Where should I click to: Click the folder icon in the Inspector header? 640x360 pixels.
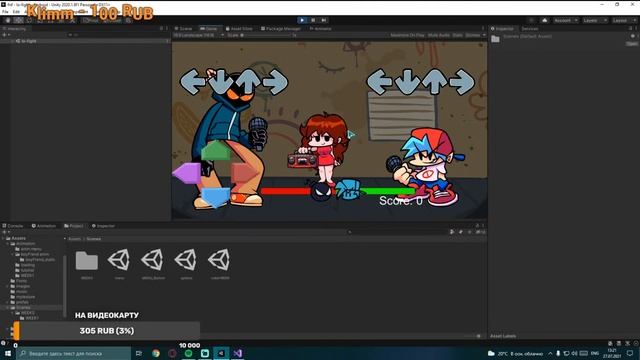[495, 39]
